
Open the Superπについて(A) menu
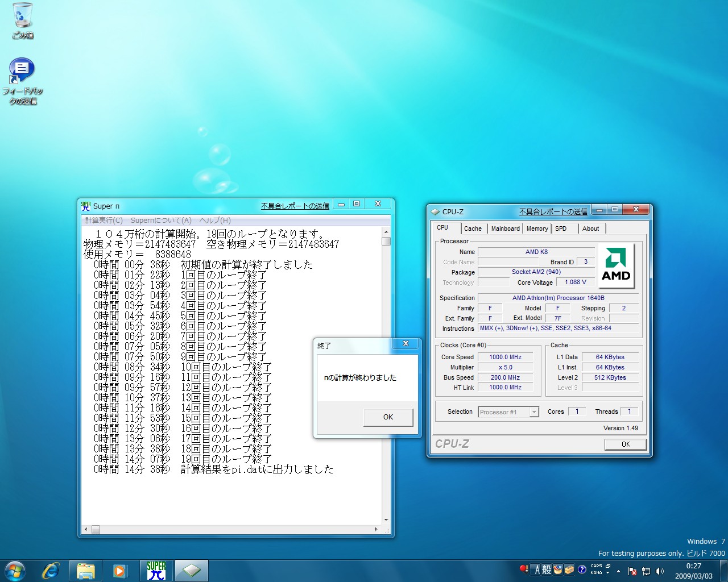[161, 221]
